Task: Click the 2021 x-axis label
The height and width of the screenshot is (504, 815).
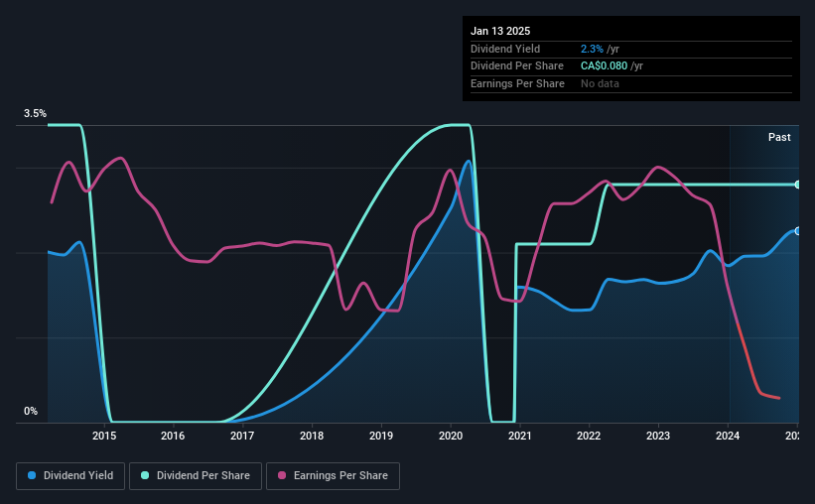Action: (520, 436)
